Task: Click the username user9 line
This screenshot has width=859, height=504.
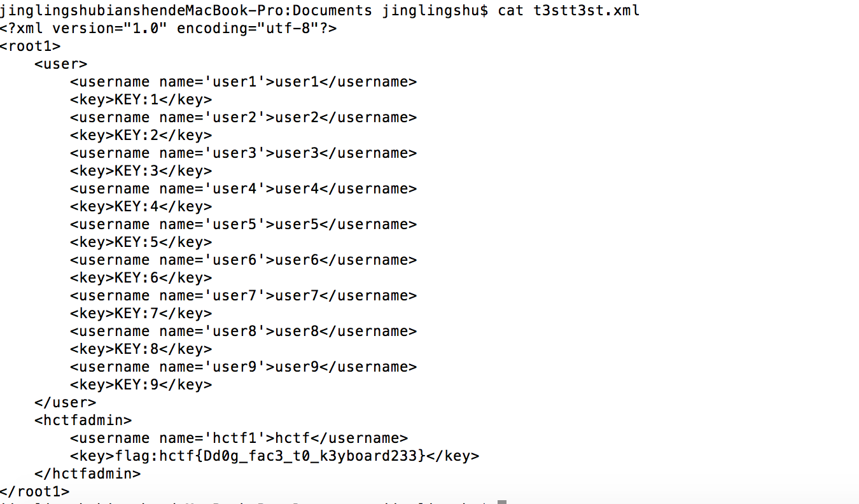Action: point(244,367)
